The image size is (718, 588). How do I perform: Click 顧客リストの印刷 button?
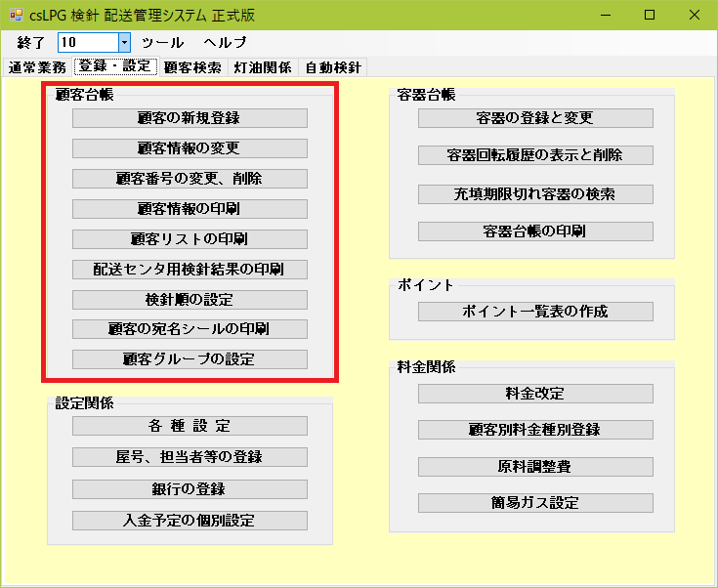point(190,239)
